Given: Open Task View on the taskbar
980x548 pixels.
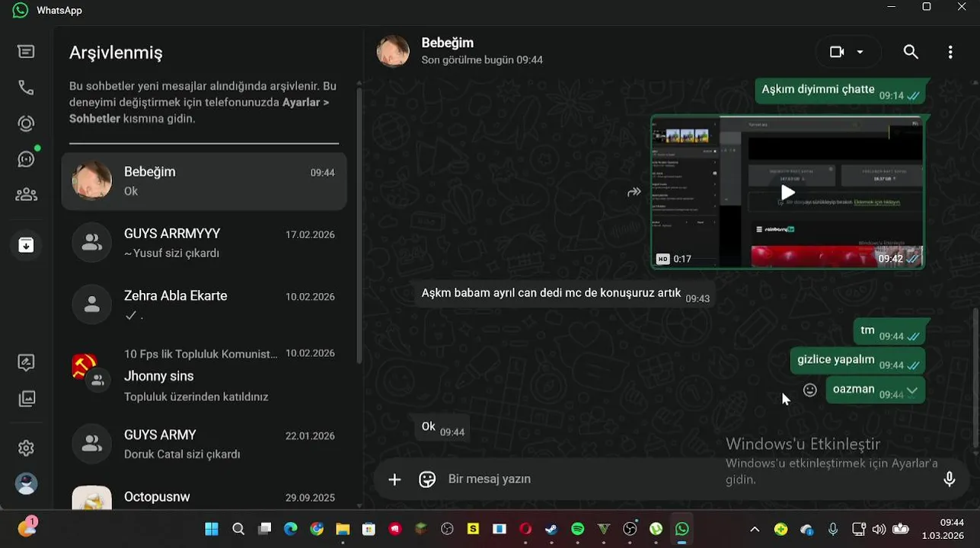Looking at the screenshot, I should pyautogui.click(x=264, y=529).
